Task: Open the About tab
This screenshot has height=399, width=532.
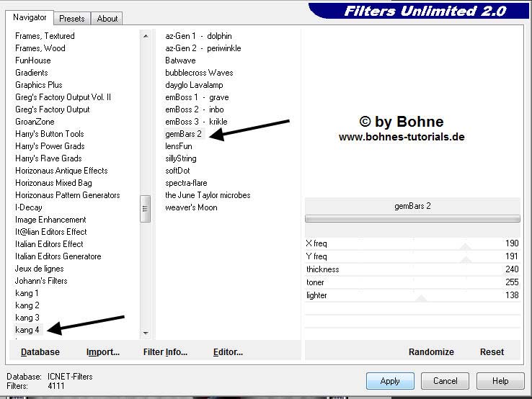Action: (x=107, y=19)
